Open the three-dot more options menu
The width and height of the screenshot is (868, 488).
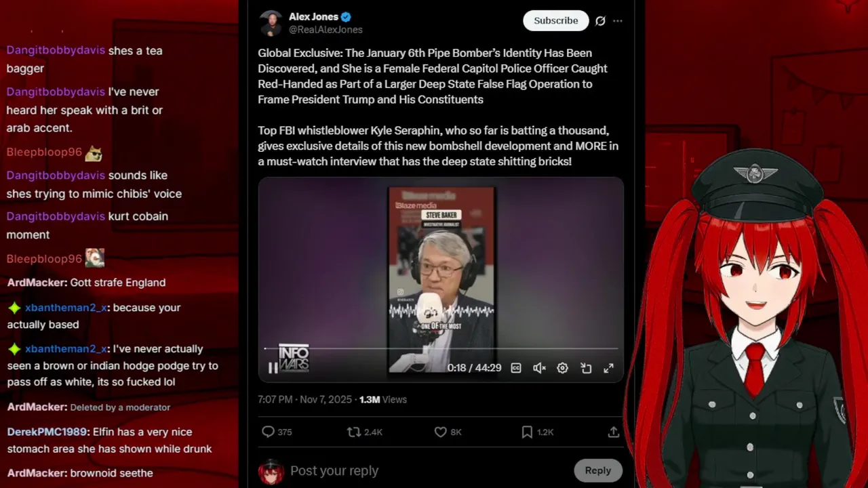(618, 21)
